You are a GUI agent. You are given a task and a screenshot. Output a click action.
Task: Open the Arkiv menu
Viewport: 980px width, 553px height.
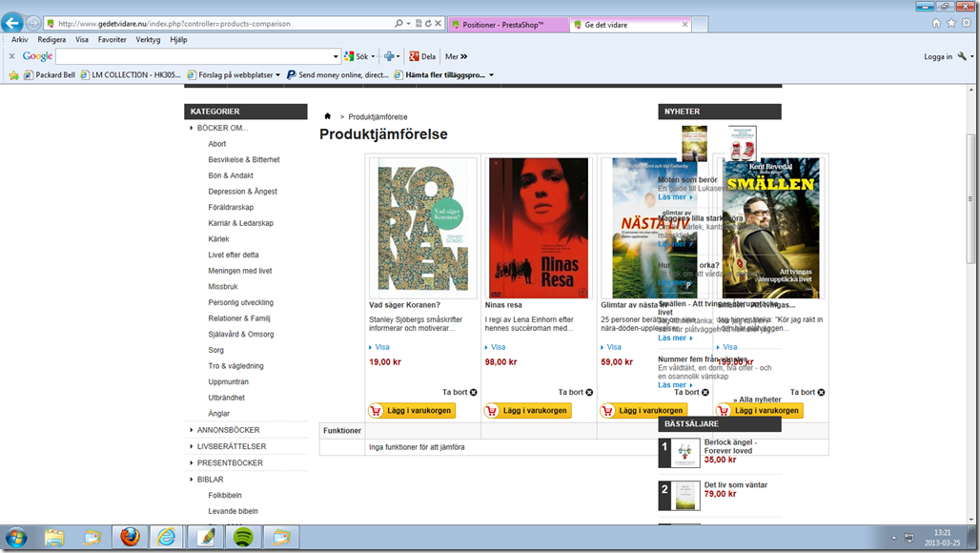pos(19,39)
